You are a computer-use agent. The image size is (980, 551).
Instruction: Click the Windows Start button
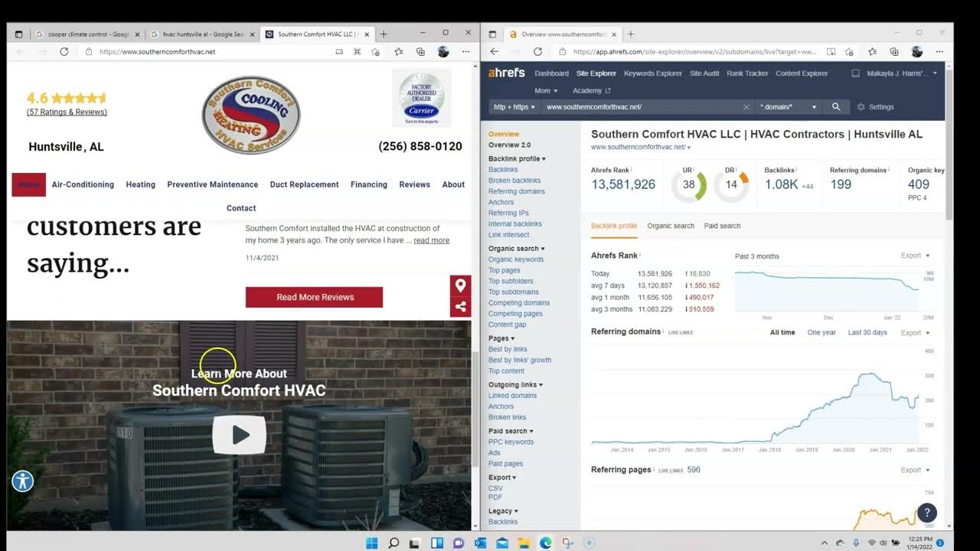coord(371,543)
